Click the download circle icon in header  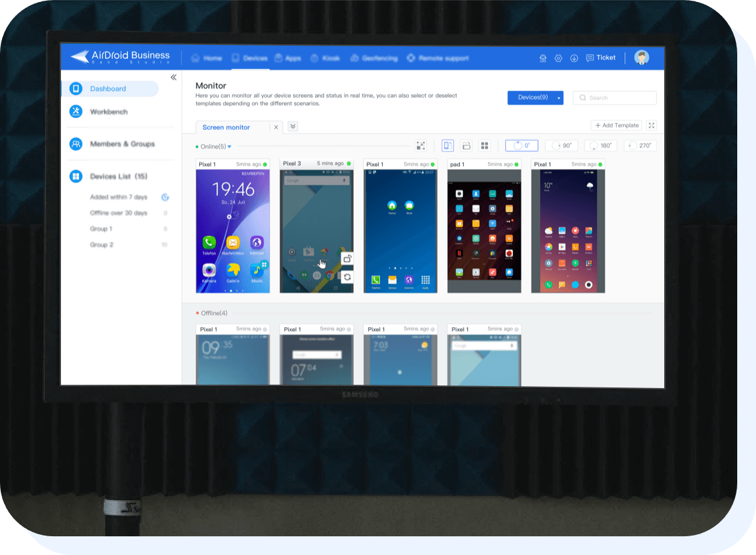(x=574, y=58)
